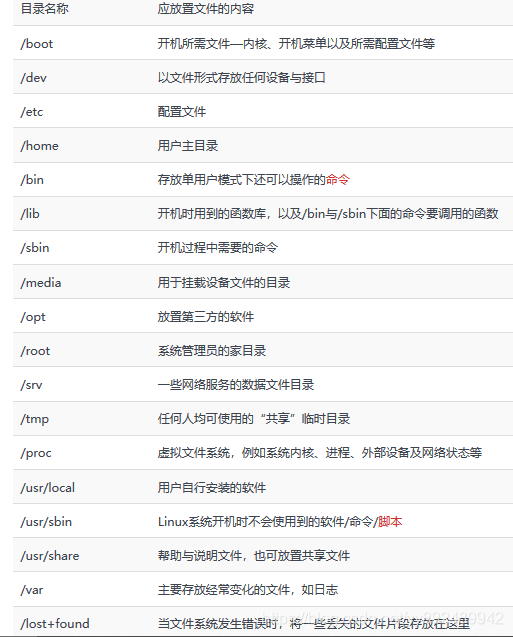Click the /dev directory cell

[x=34, y=77]
